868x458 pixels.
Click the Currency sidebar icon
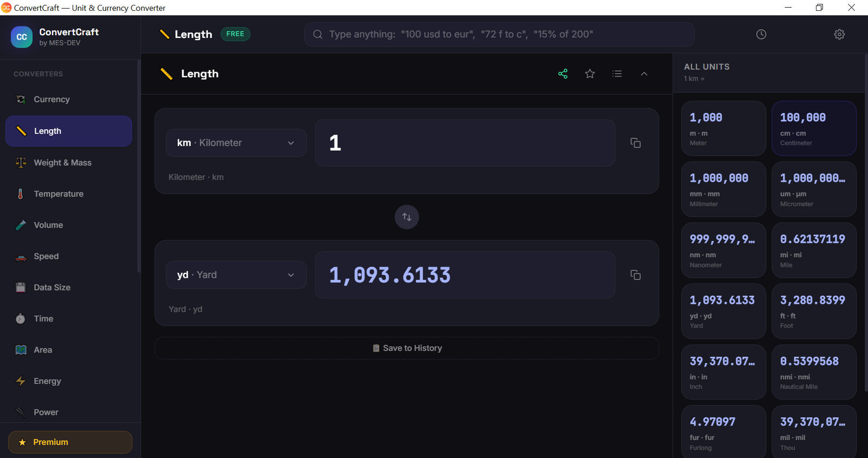click(x=21, y=99)
